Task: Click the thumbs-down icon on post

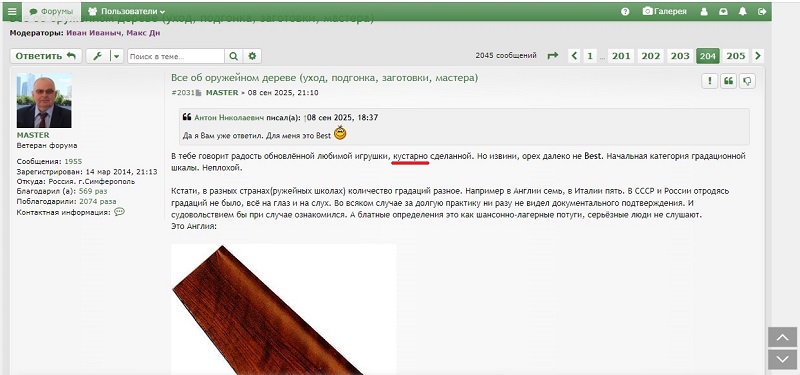Action: [x=747, y=81]
